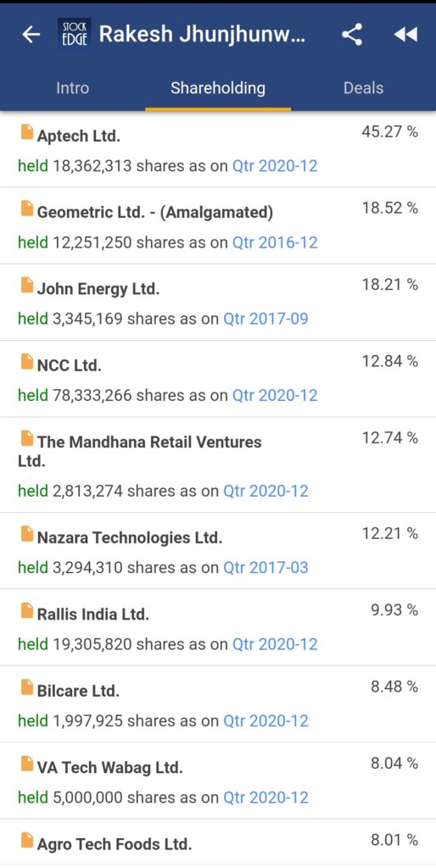The image size is (436, 868).
Task: Click the document icon beside Aptech Ltd.
Action: tap(26, 132)
